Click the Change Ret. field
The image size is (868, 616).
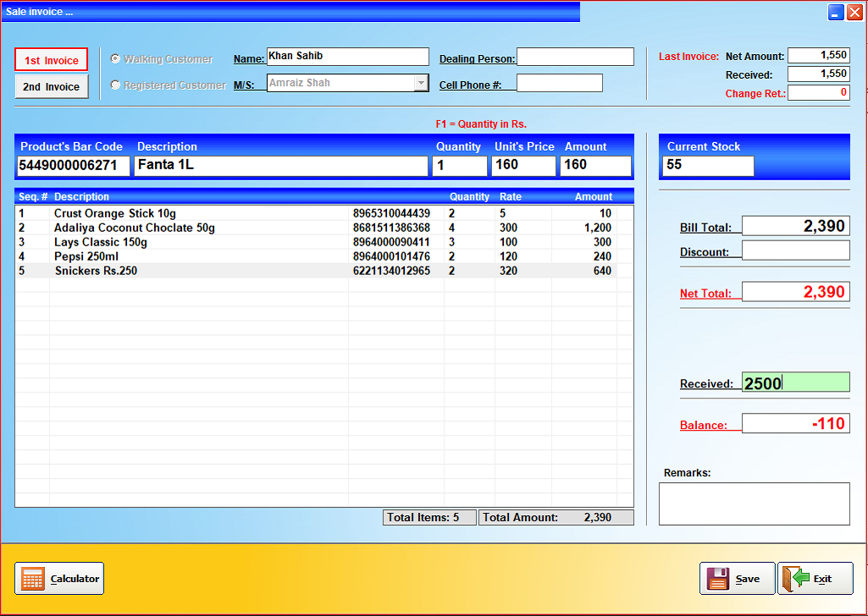[819, 92]
